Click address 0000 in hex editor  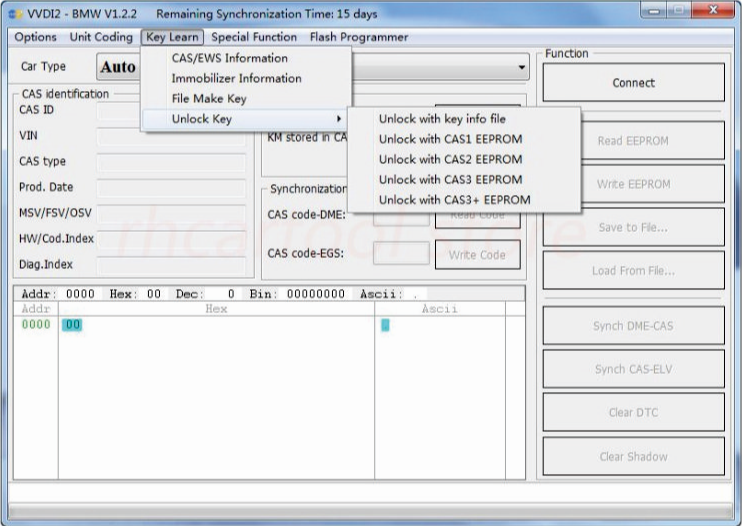pos(36,324)
